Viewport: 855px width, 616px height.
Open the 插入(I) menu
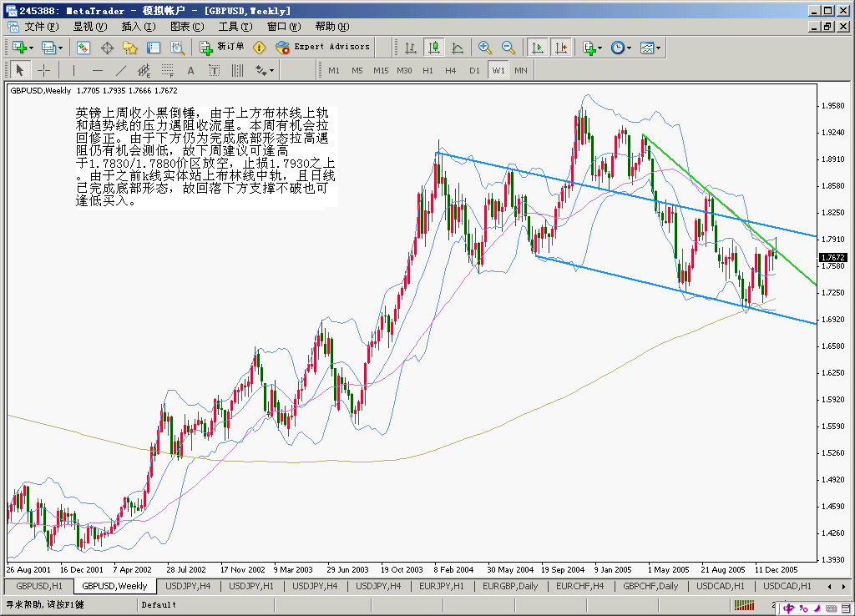139,27
